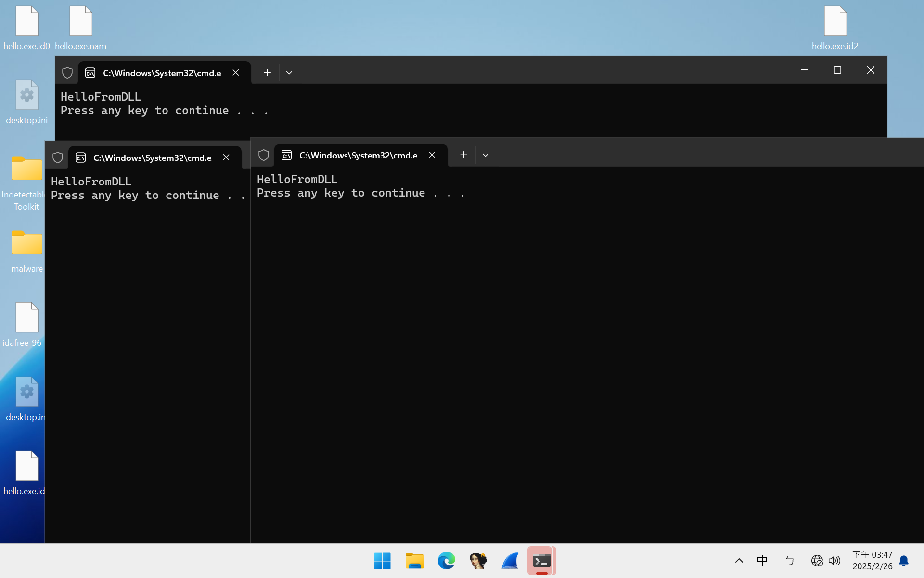Expand profile dropdown in front terminal window

pyautogui.click(x=486, y=155)
